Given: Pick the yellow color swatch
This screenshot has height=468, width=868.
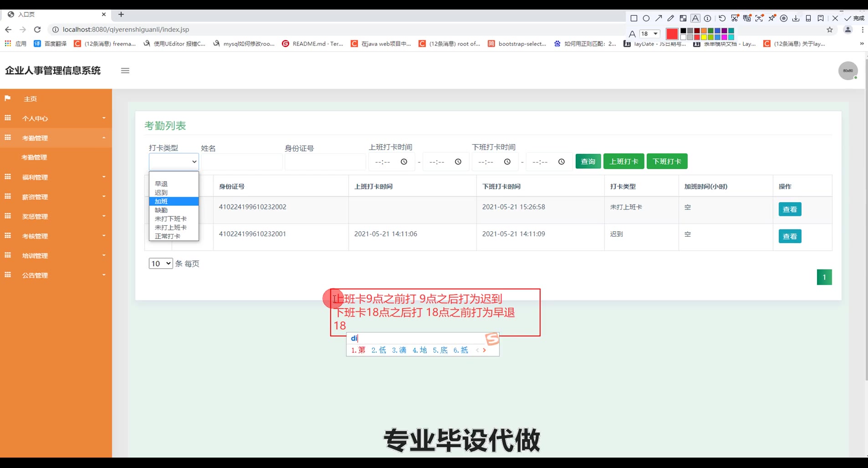Looking at the screenshot, I should click(x=704, y=37).
